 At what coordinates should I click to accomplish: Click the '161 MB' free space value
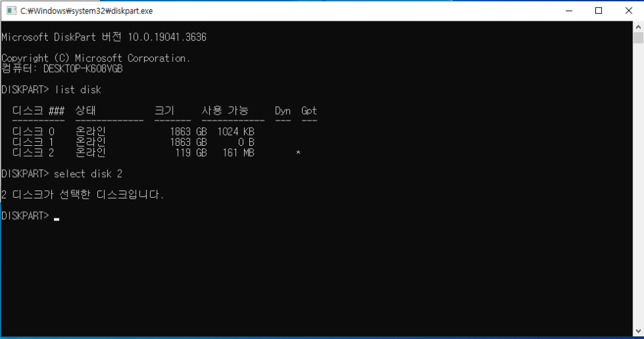pos(239,153)
